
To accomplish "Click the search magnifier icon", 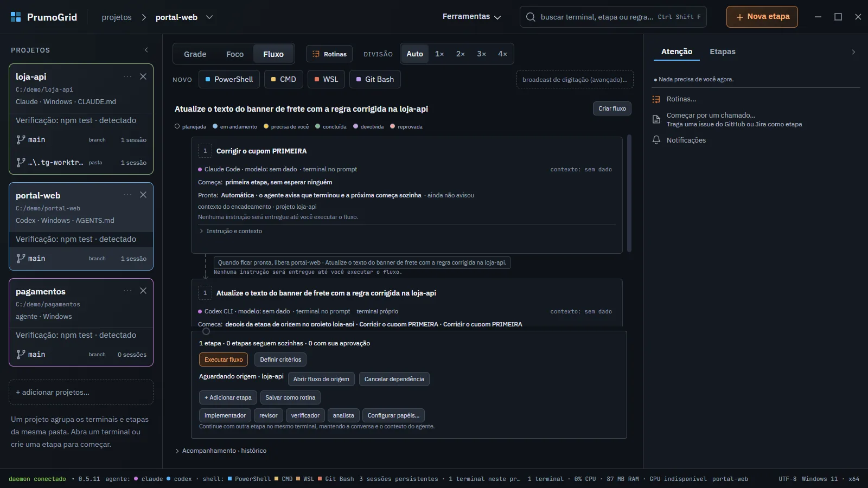I will point(531,17).
